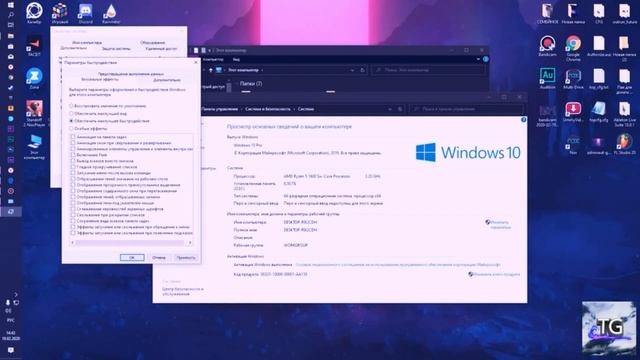Click right arrow of effects list scrollbar
This screenshot has width=640, height=360.
tap(190, 242)
